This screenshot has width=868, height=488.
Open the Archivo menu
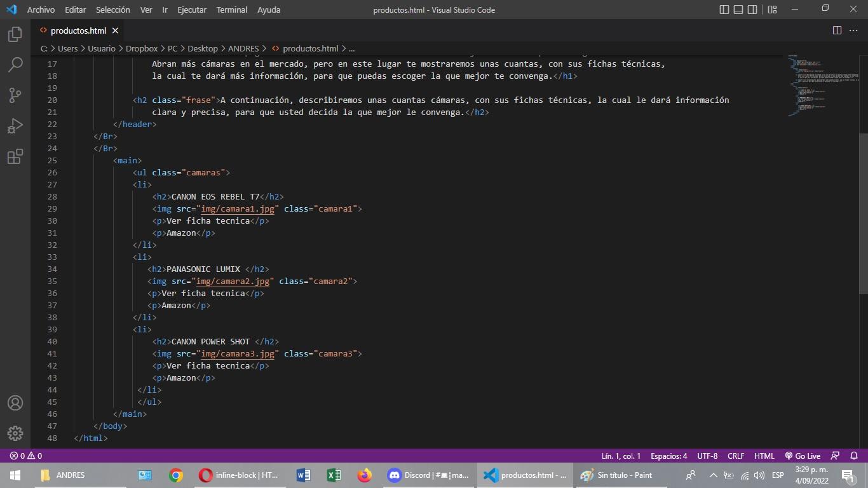tap(41, 10)
